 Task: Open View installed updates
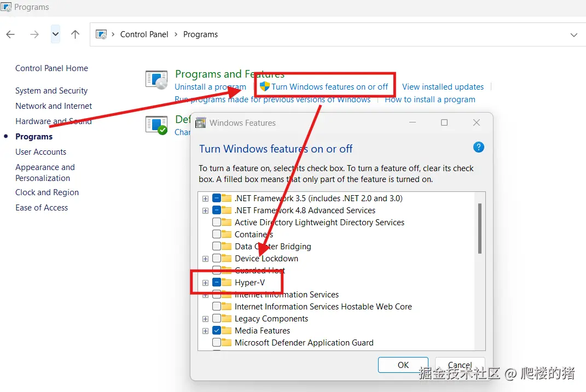[443, 86]
